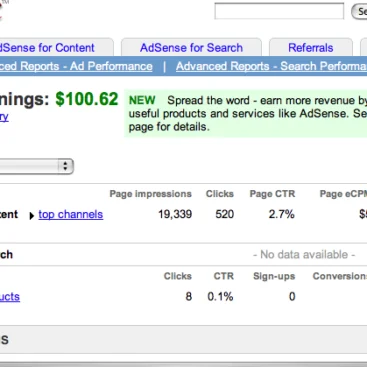Select the $100.62 earnings amount

[87, 99]
